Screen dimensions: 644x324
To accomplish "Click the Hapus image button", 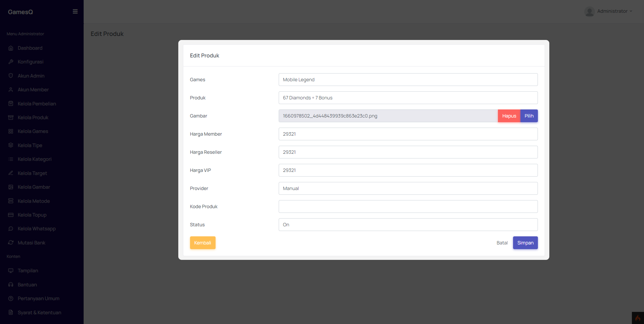I will tap(509, 116).
